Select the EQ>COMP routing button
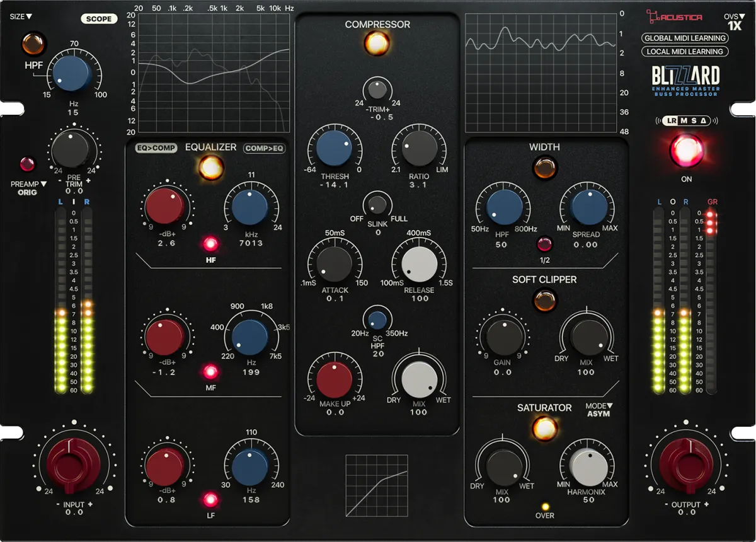The height and width of the screenshot is (542, 756). pyautogui.click(x=156, y=149)
